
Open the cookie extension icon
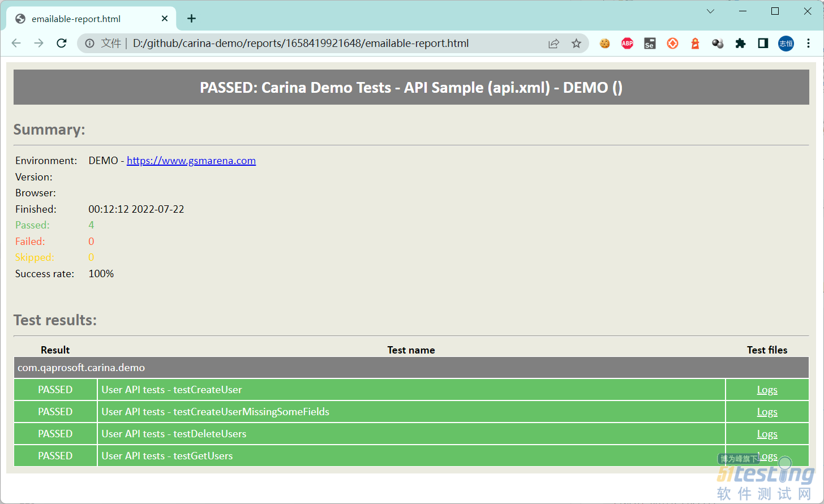coord(605,43)
